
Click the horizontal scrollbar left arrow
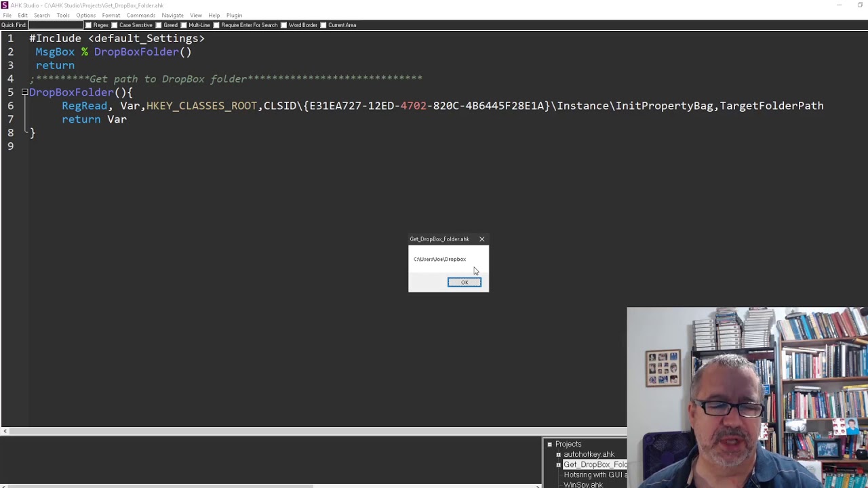(x=4, y=431)
